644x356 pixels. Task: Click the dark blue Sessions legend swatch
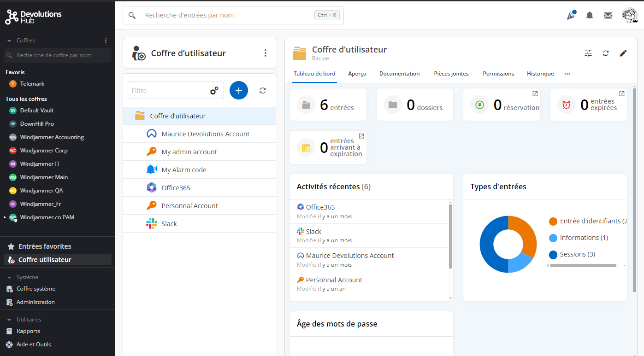tap(553, 255)
